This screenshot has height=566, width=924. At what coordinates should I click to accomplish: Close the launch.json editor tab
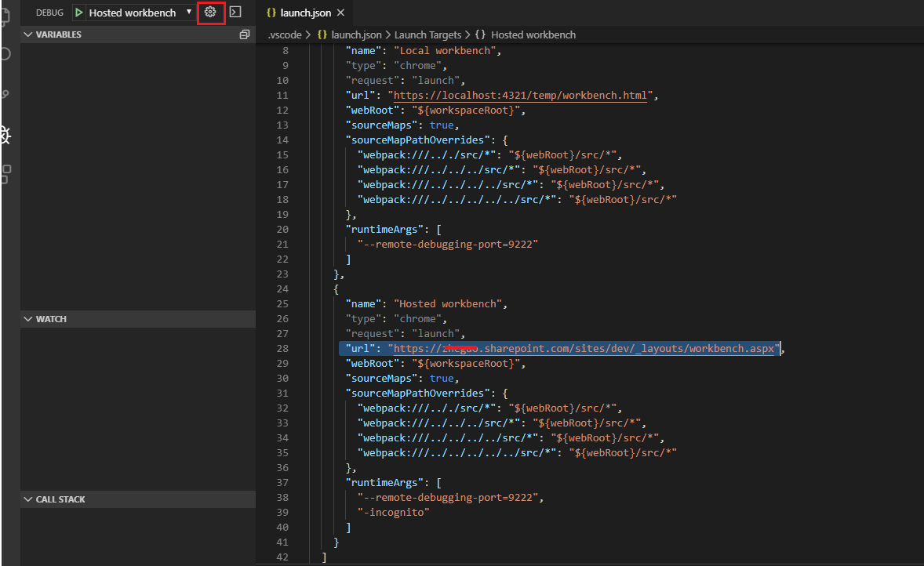340,13
